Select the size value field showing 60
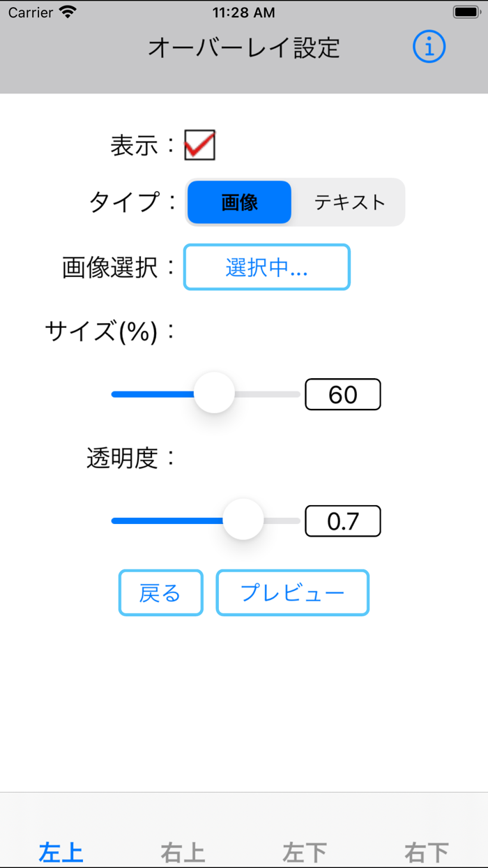The height and width of the screenshot is (868, 488). click(342, 394)
